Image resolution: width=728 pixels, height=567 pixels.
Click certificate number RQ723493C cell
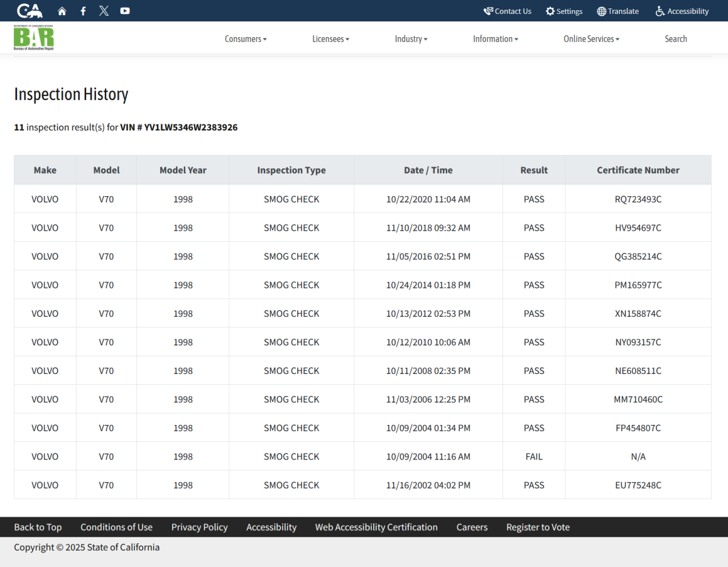point(638,199)
